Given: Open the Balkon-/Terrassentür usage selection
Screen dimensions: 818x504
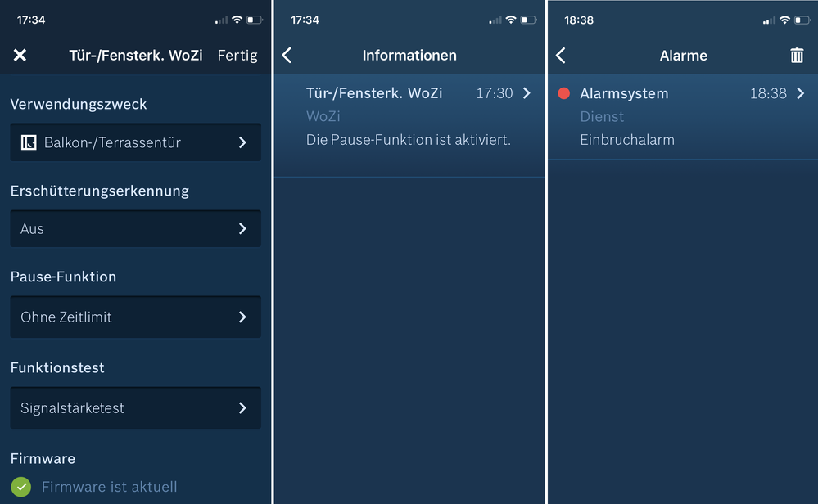Looking at the screenshot, I should click(x=135, y=142).
